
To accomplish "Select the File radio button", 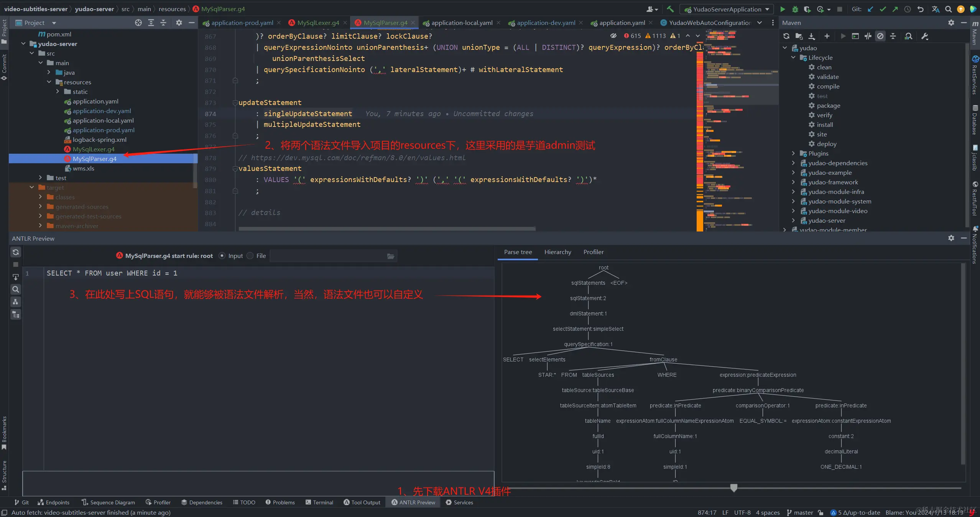I will (x=250, y=256).
